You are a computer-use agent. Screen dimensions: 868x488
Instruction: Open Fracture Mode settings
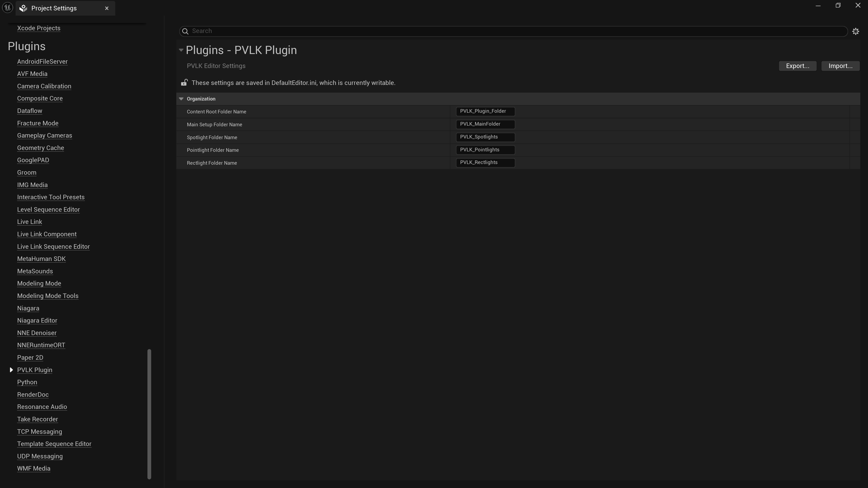coord(38,123)
